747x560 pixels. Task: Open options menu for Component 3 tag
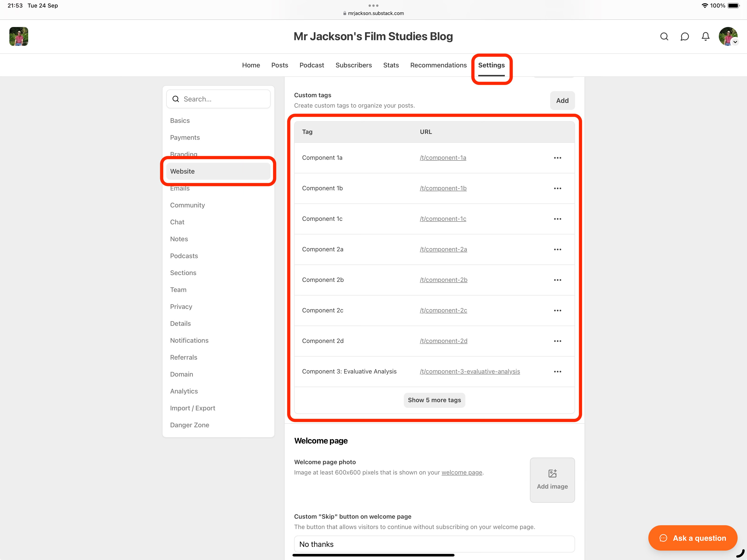[x=557, y=372]
